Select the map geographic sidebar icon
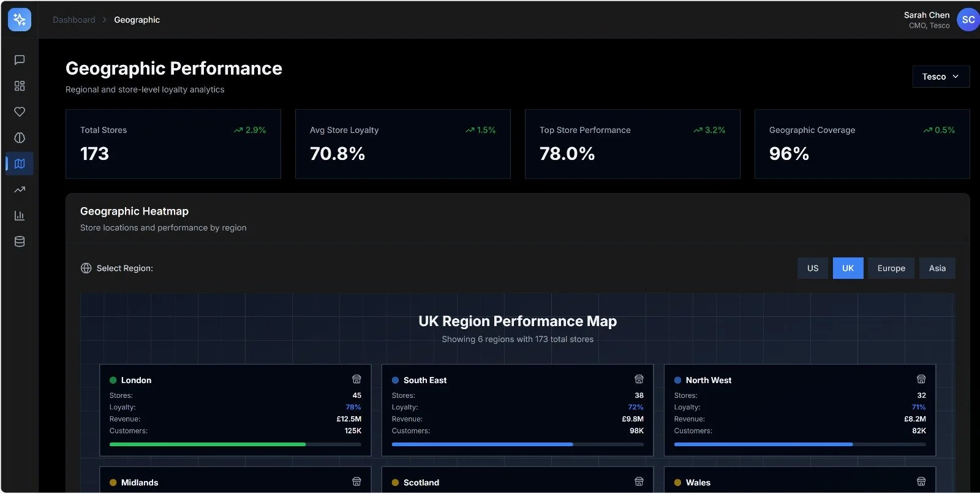 tap(20, 164)
